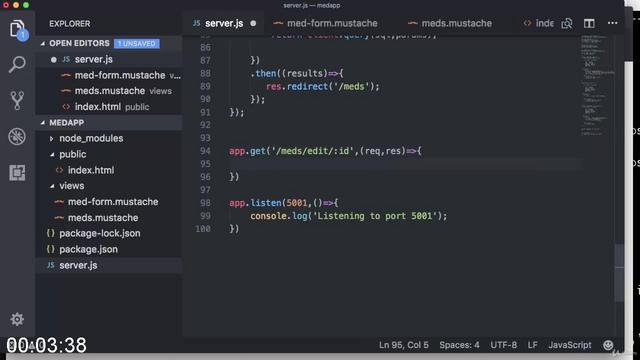Click the unsaved dot on server.js tab
The image size is (640, 360).
pyautogui.click(x=253, y=23)
